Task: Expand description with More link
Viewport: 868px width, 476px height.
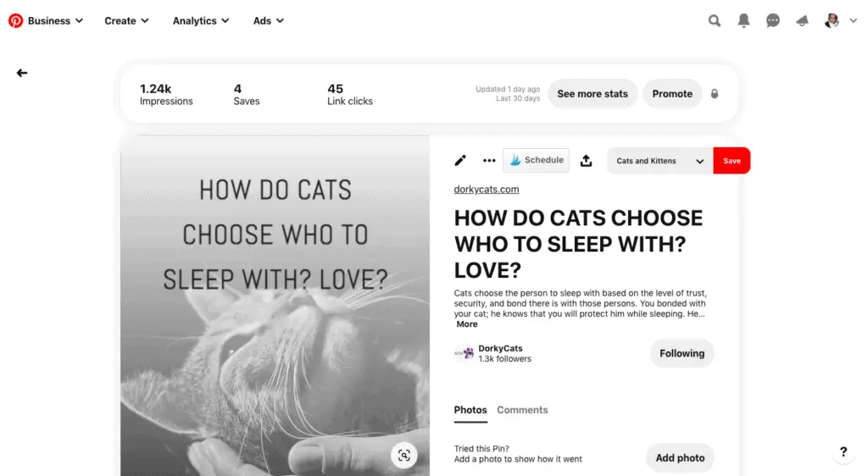Action: (467, 324)
